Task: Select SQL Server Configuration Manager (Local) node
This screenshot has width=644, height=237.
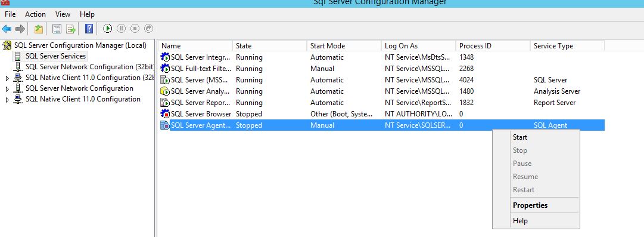Action: coord(80,45)
